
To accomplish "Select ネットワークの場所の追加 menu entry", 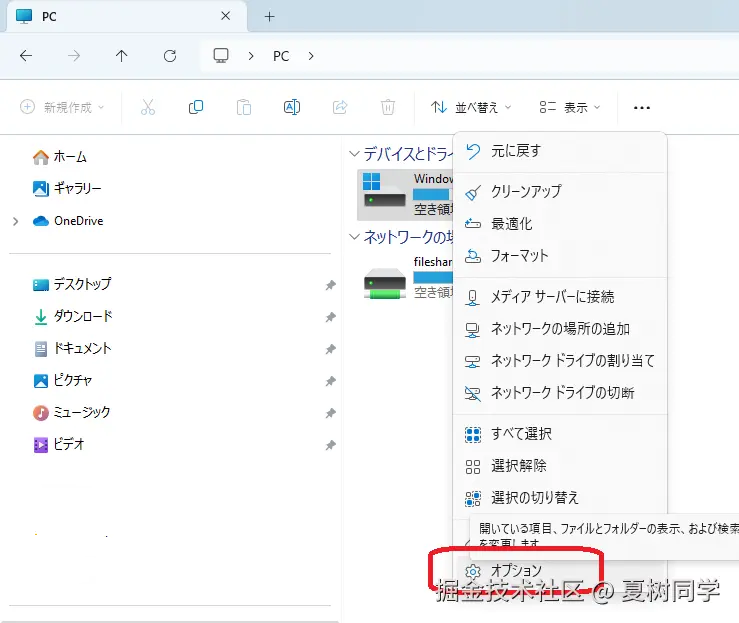I will (x=560, y=328).
